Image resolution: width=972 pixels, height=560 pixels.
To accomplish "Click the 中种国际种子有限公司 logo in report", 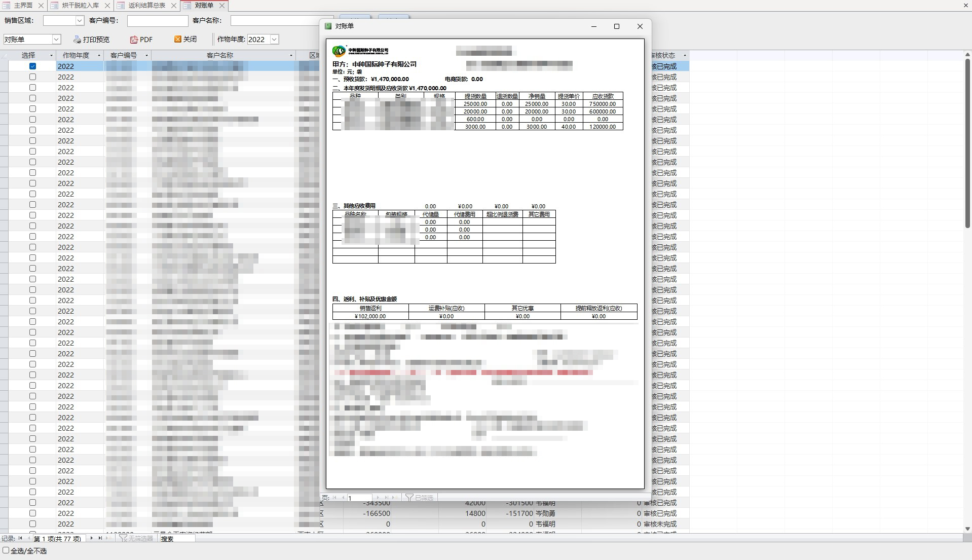I will pos(360,51).
